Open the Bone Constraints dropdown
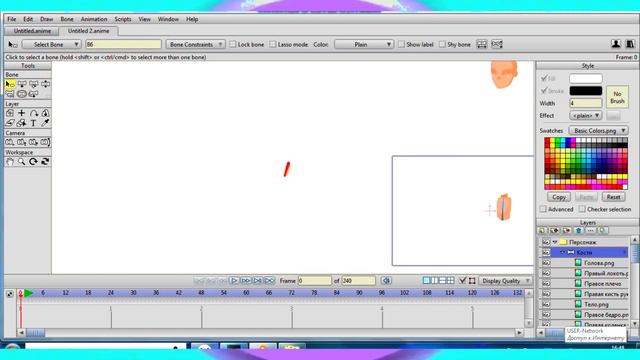 point(195,44)
